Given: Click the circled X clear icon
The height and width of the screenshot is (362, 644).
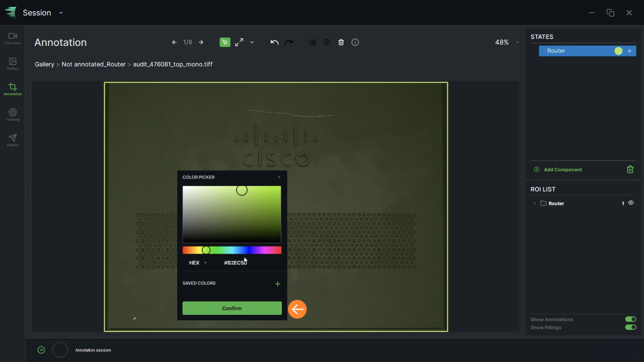Looking at the screenshot, I should (x=327, y=43).
